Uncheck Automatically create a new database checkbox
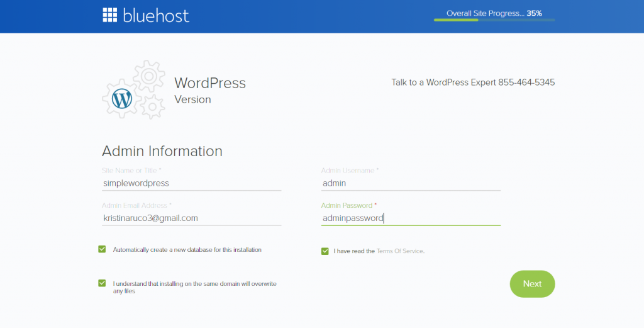Screen dimensions: 644x328 click(x=102, y=249)
